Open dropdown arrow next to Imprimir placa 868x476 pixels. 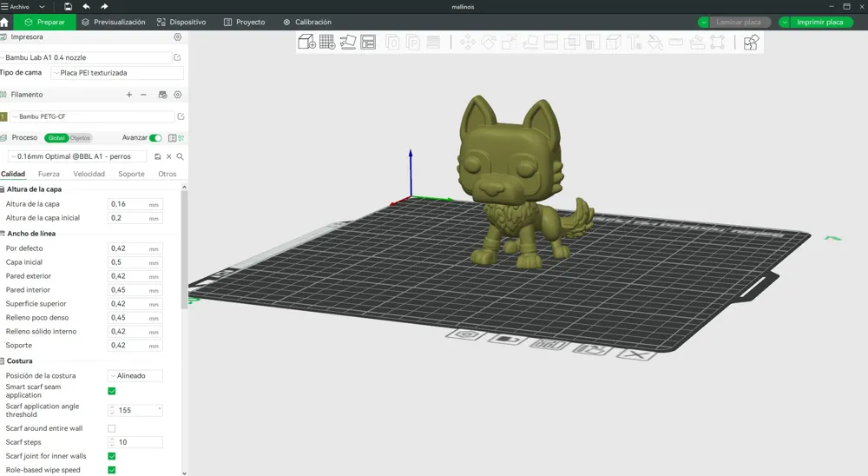click(785, 23)
